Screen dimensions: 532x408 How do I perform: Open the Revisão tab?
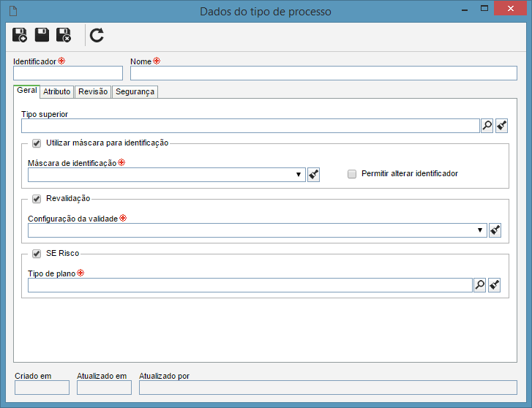tap(93, 91)
